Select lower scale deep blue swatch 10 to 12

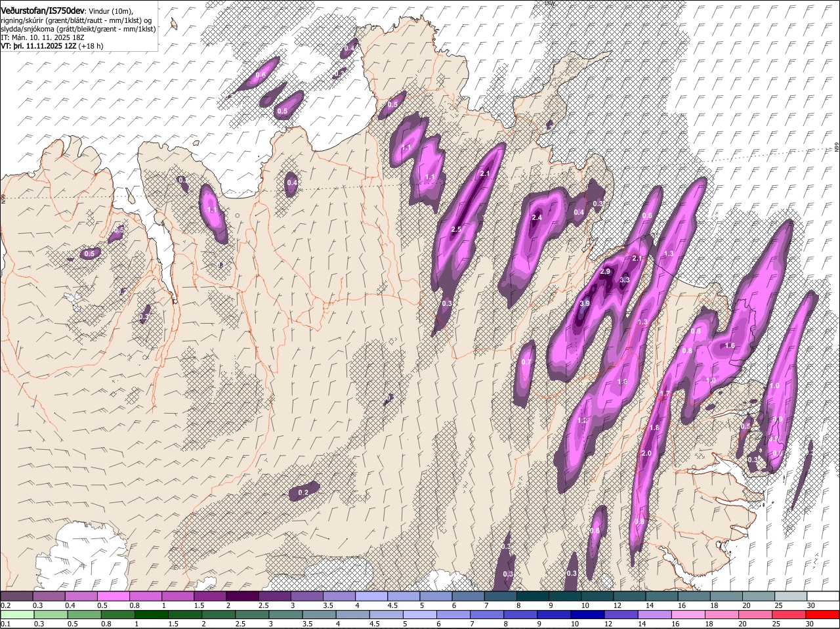589,615
